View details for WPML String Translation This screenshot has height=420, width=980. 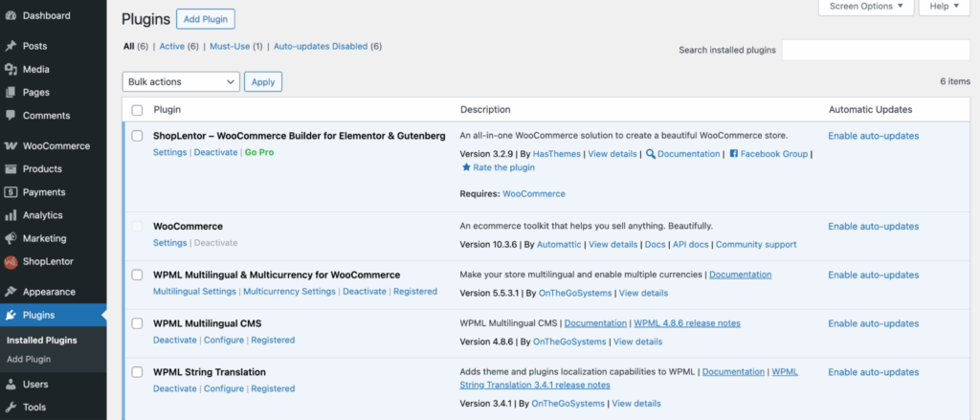[x=636, y=404]
